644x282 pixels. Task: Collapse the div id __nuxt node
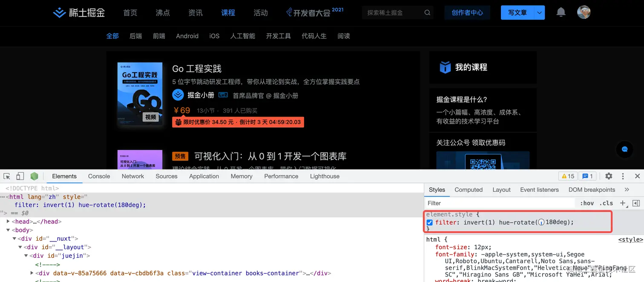coord(14,238)
